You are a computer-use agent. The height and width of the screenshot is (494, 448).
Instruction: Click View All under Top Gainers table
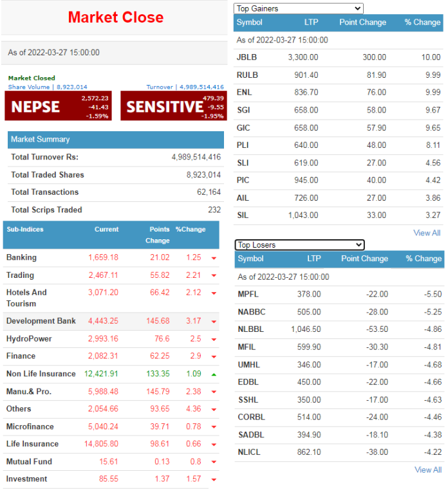(x=427, y=233)
